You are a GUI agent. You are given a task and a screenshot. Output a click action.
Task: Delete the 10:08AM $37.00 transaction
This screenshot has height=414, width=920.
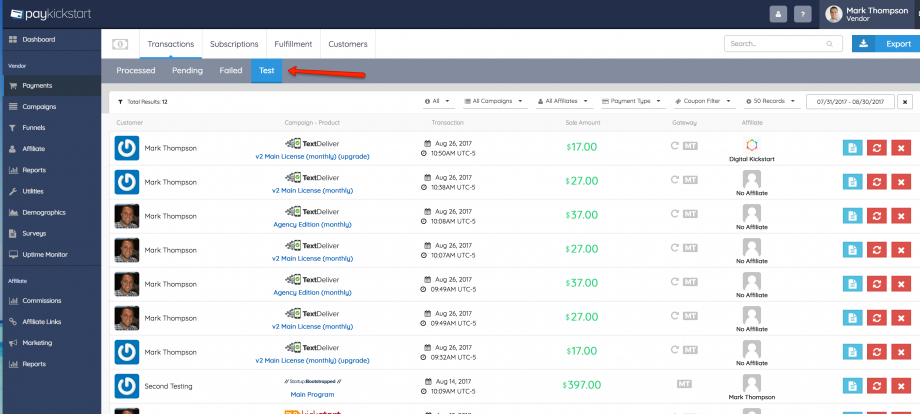click(901, 216)
